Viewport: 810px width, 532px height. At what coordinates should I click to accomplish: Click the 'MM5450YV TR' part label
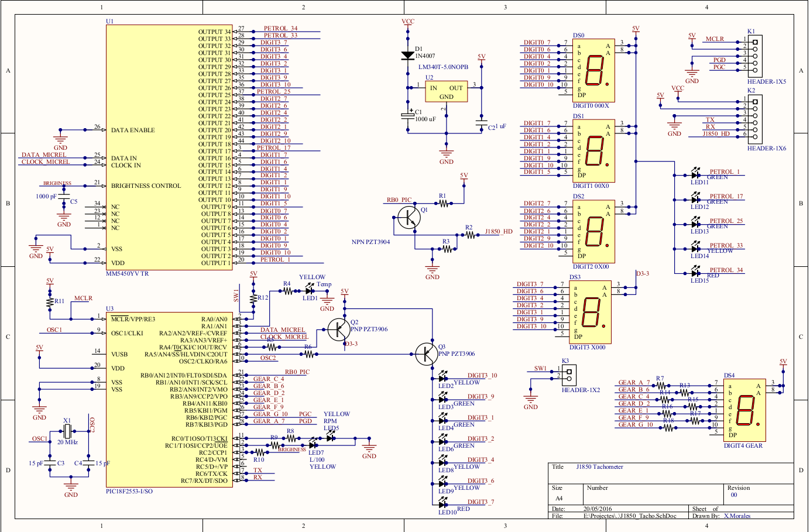point(127,274)
